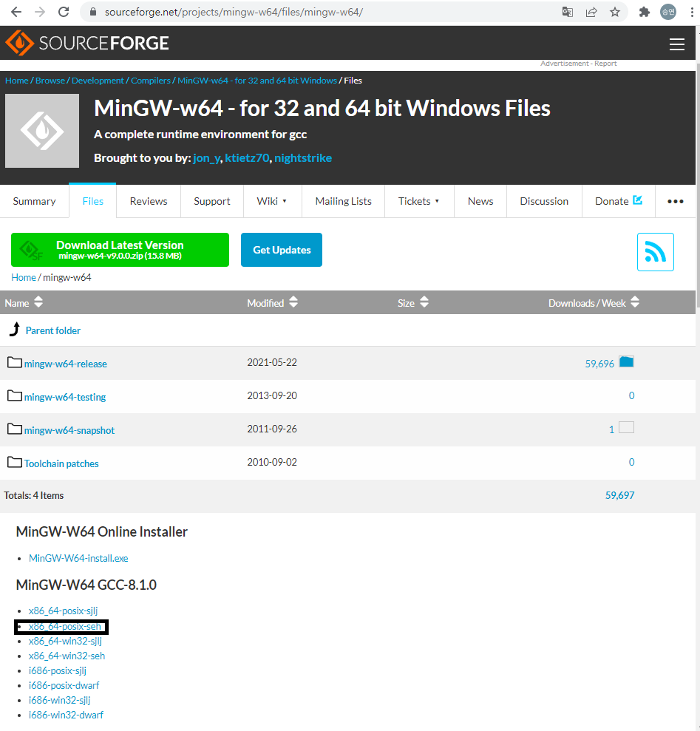Click the browser forward arrow
The height and width of the screenshot is (731, 700).
pos(40,12)
